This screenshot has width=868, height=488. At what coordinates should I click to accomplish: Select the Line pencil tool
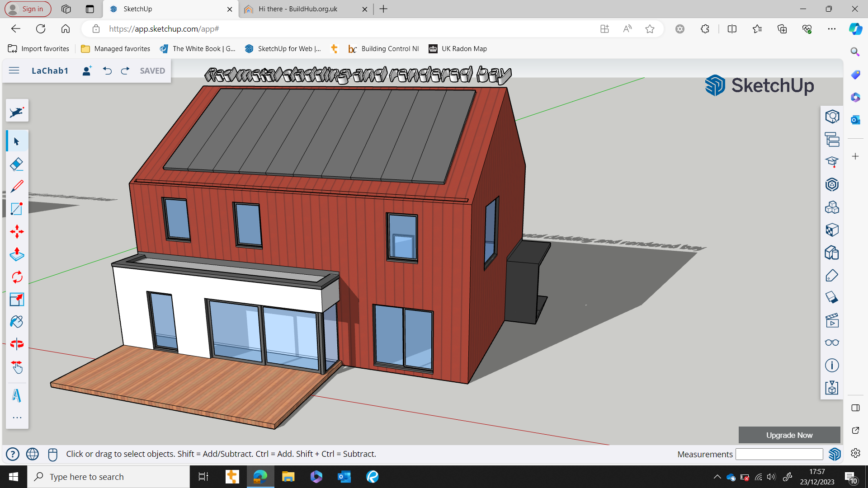17,186
